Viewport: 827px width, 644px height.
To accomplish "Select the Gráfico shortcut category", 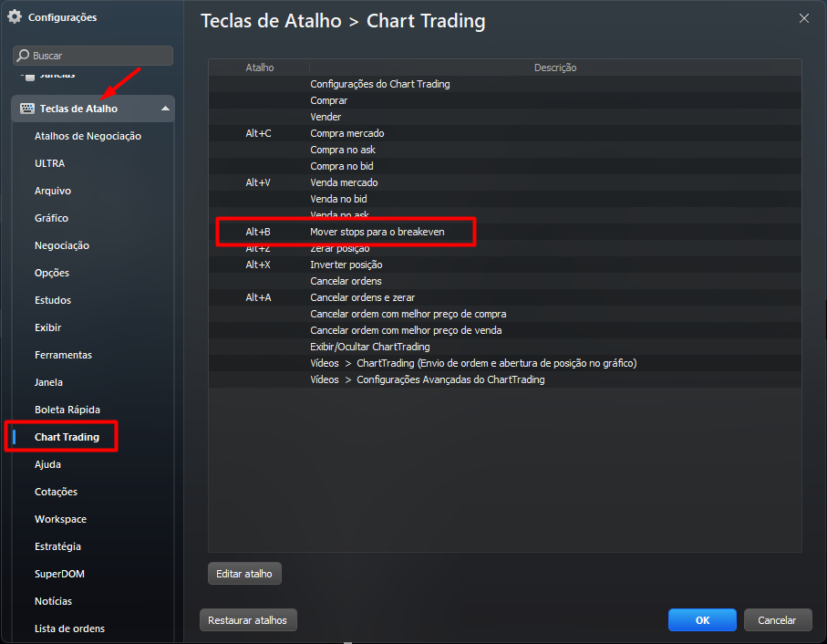I will point(52,218).
